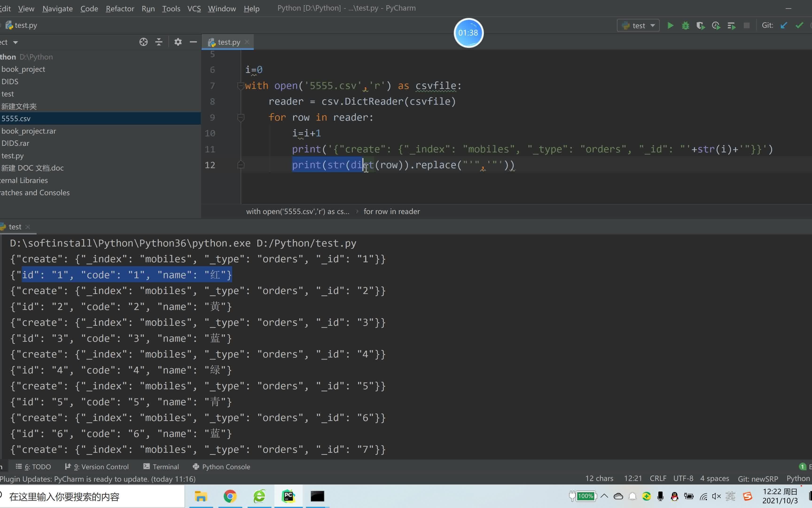Click the 12:21 line:column indicator
Screen dimensions: 812x508
633,478
